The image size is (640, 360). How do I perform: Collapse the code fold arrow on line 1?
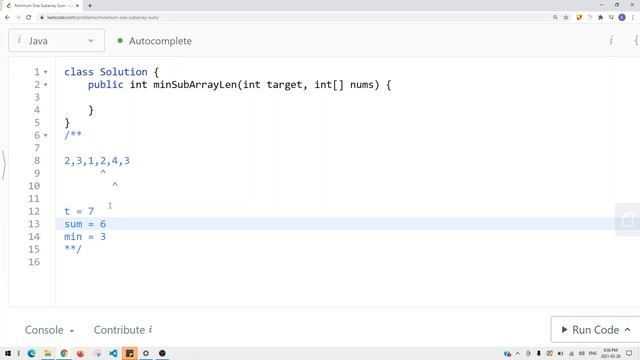(x=46, y=72)
